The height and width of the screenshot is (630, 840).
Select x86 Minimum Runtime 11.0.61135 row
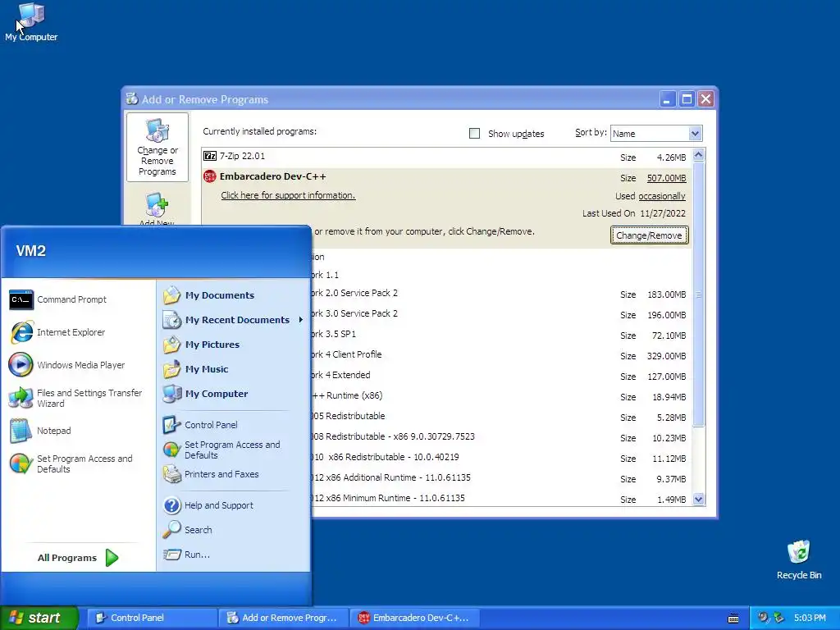(x=501, y=498)
